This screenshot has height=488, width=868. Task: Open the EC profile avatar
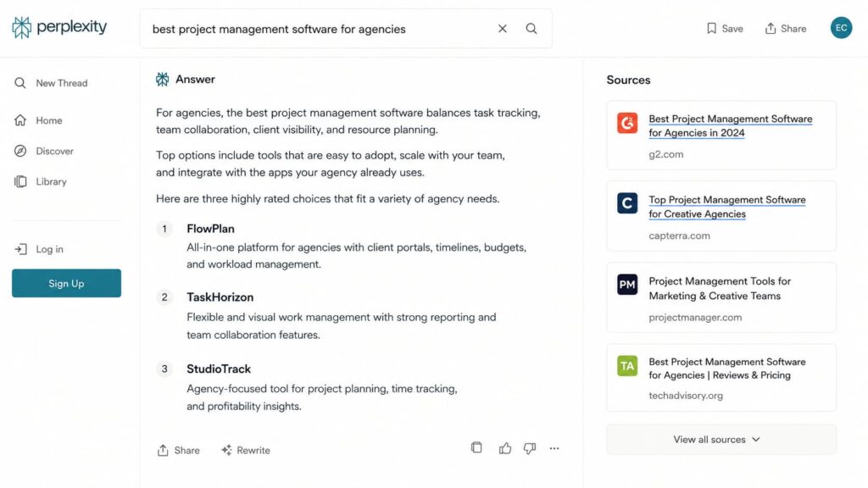pos(841,28)
